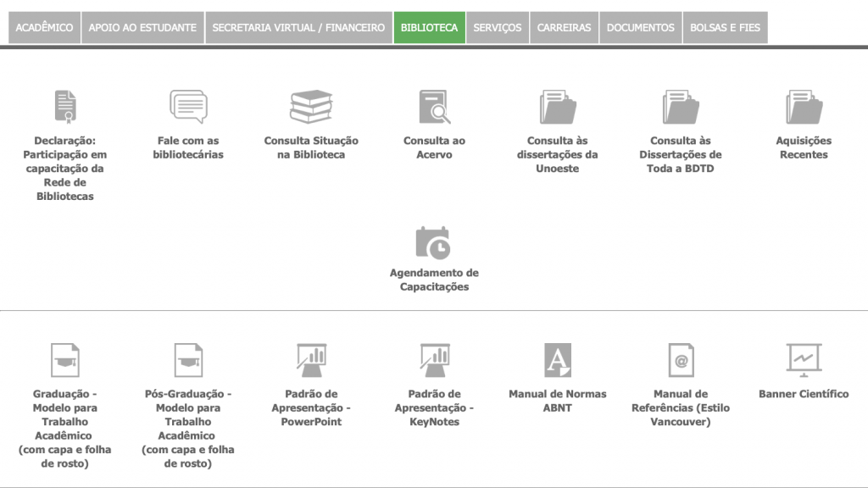Open Fale com as bibliotecárias chat icon
This screenshot has height=488, width=868.
(x=188, y=107)
